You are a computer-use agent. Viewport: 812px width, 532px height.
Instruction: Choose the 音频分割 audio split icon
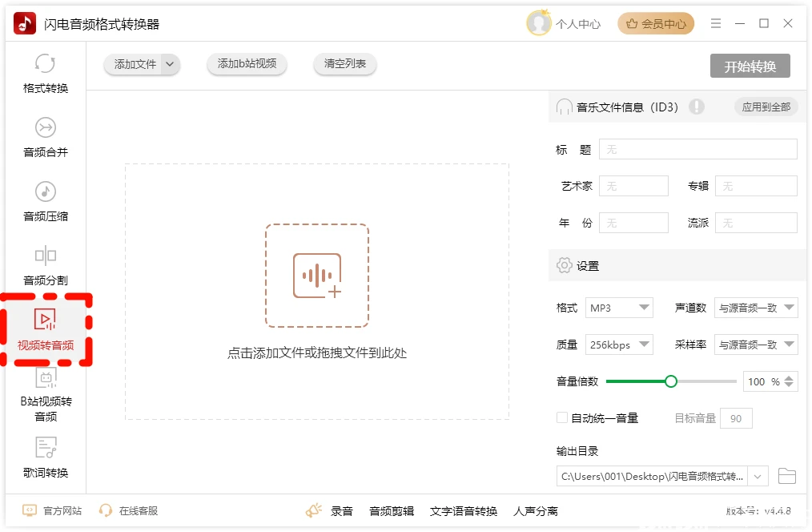coord(45,256)
